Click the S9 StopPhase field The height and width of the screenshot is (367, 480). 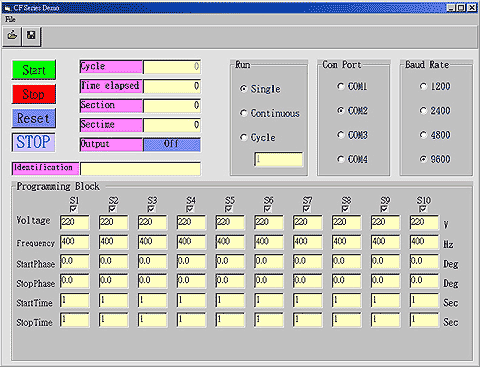click(x=385, y=281)
